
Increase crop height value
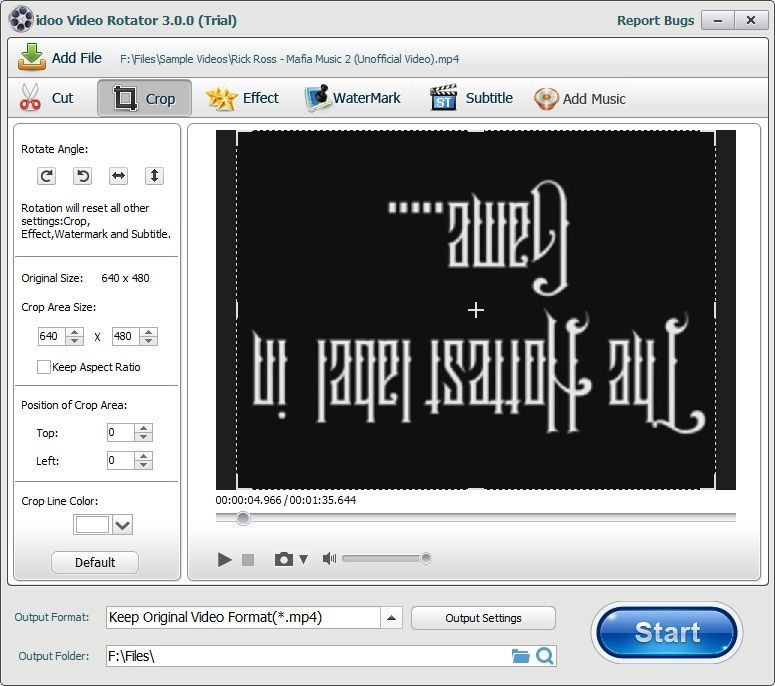click(x=148, y=332)
